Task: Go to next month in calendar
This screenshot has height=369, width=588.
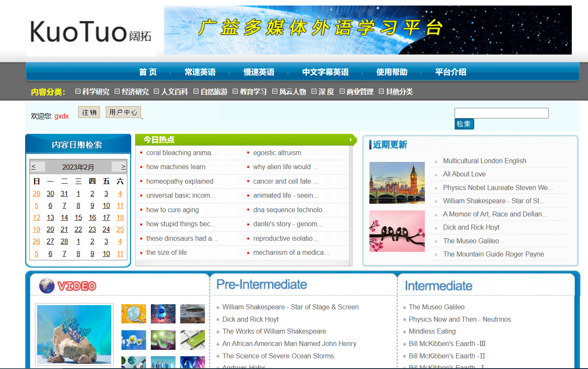Action: 123,167
